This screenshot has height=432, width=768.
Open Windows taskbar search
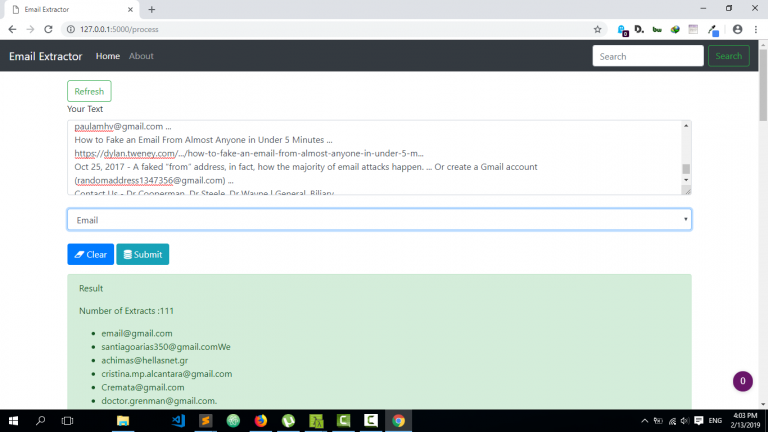[x=41, y=421]
